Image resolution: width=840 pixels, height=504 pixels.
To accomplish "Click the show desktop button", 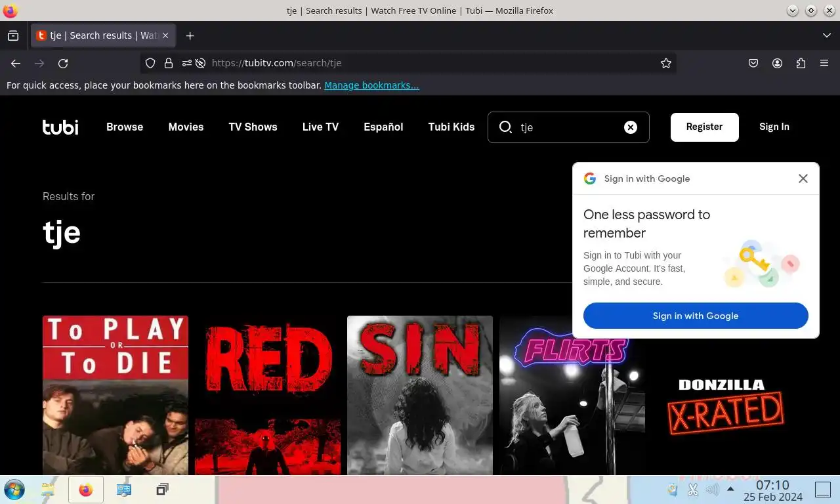I will point(822,490).
